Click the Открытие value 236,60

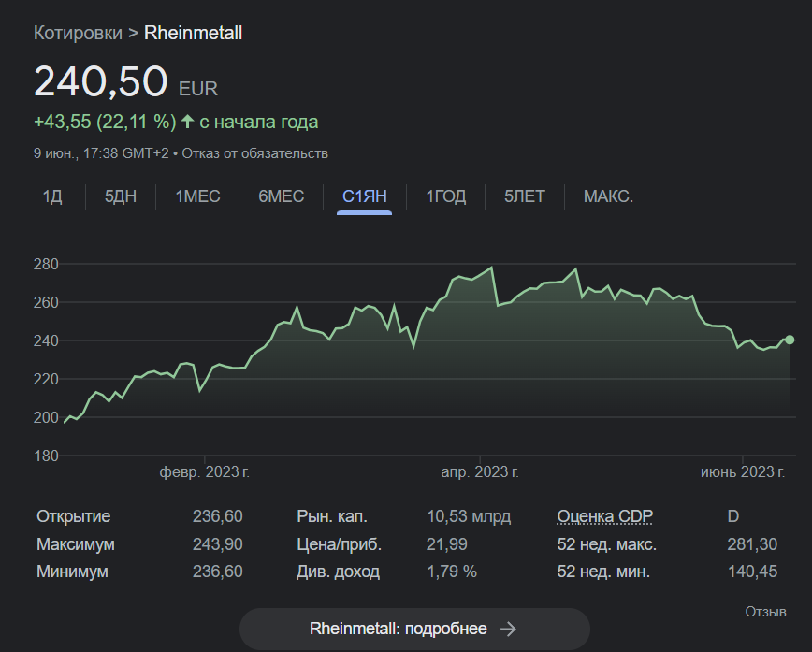click(x=217, y=516)
